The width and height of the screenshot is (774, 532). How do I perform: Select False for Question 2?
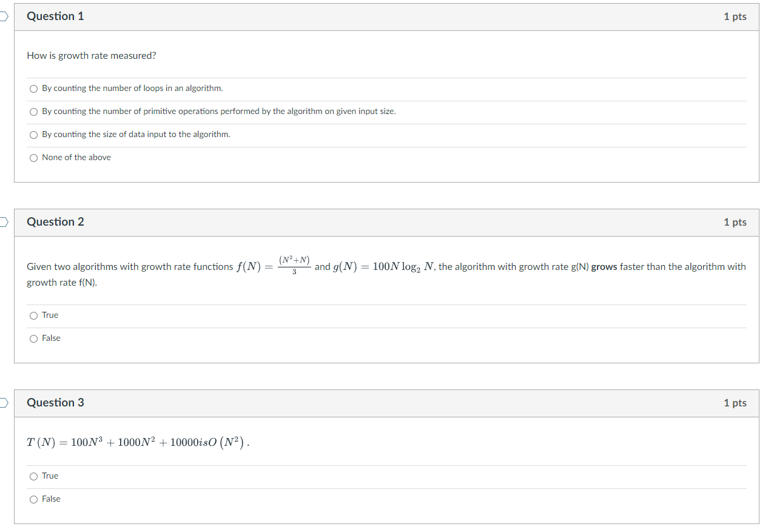33,338
